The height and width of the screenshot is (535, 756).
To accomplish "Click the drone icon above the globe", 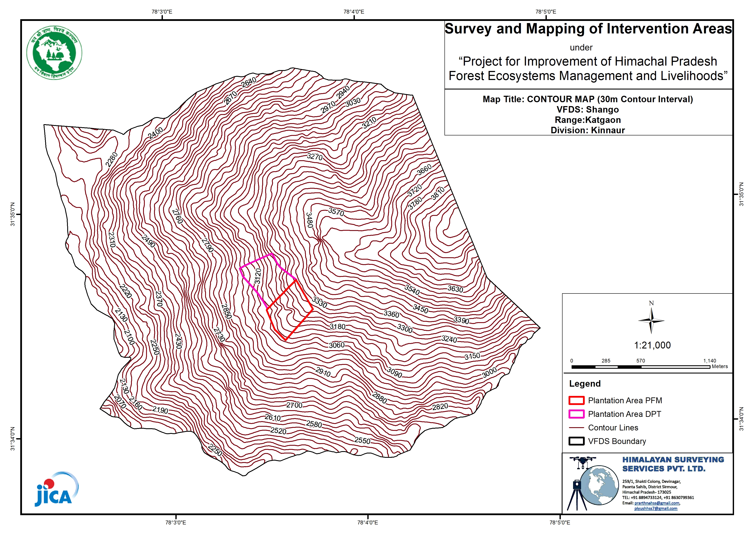I will (583, 462).
